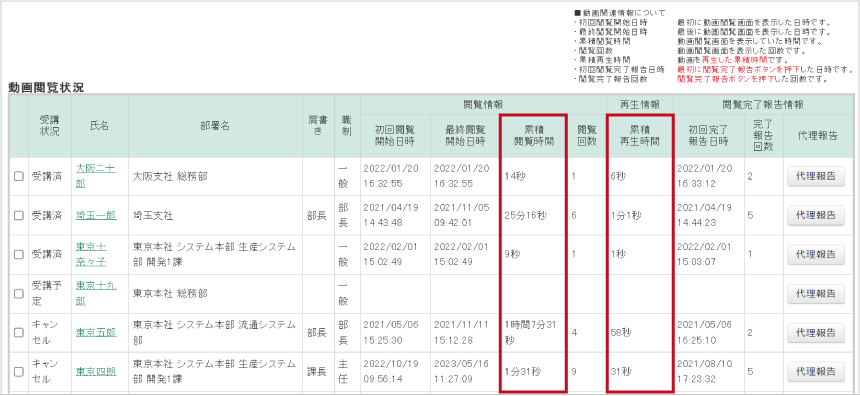Check the box for 大阪二十郎 row
Screen dimensions: 860x396
tap(19, 177)
